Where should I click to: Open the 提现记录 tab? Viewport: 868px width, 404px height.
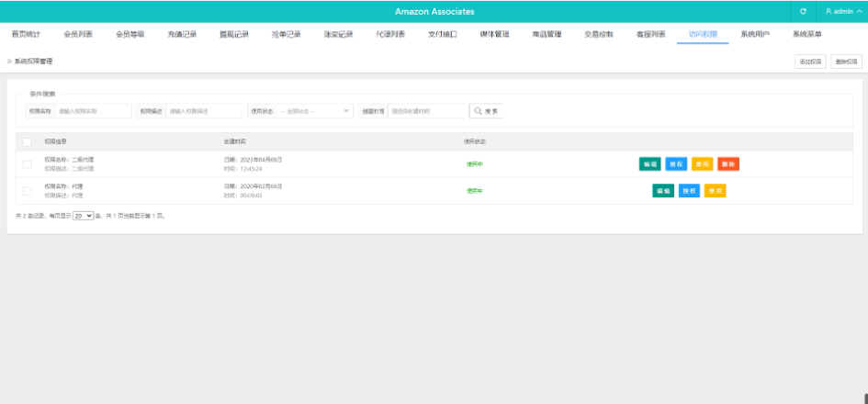[234, 34]
